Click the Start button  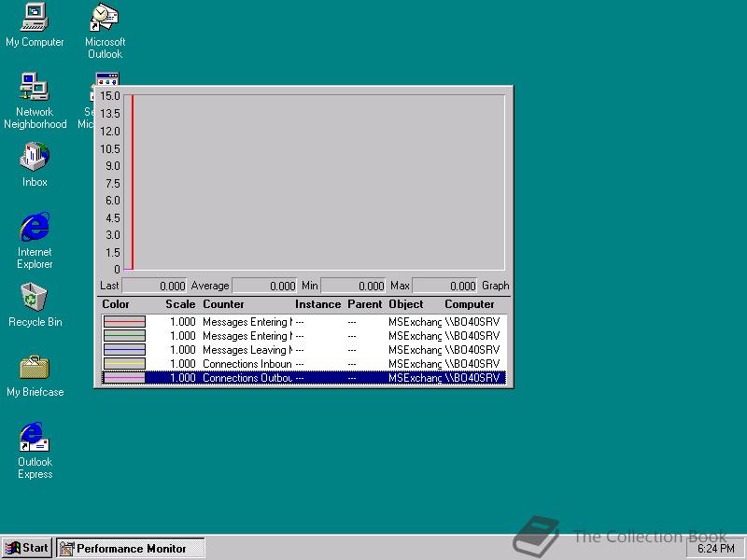pos(27,548)
